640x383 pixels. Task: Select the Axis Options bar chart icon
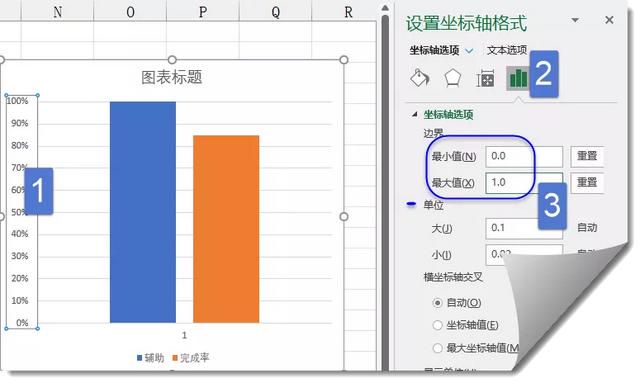[x=518, y=78]
